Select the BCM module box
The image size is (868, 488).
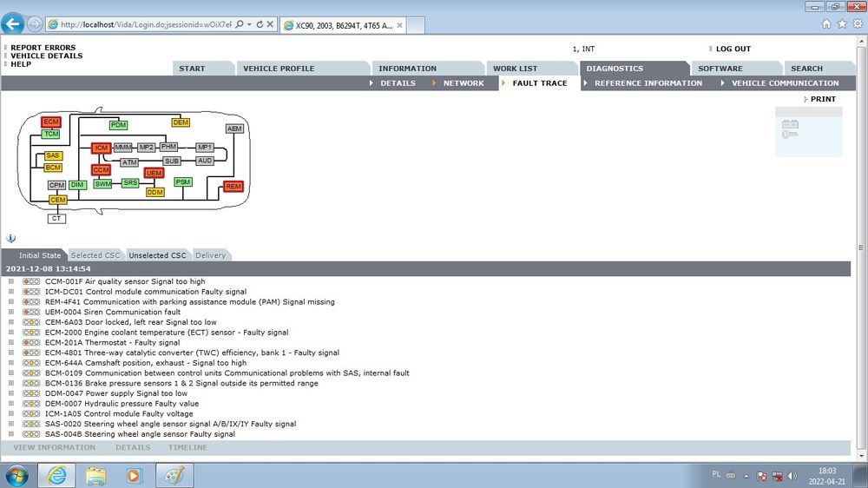coord(53,168)
